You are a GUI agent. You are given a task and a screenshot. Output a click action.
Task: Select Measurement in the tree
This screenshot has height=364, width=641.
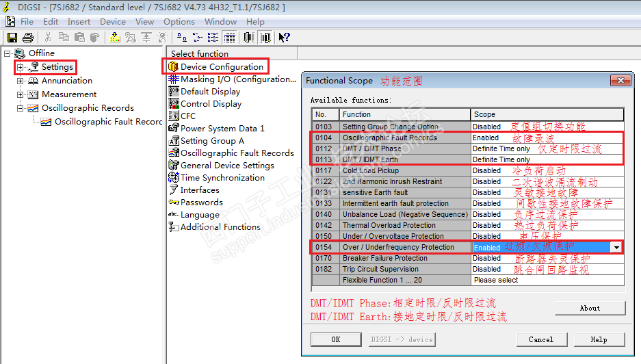click(69, 94)
